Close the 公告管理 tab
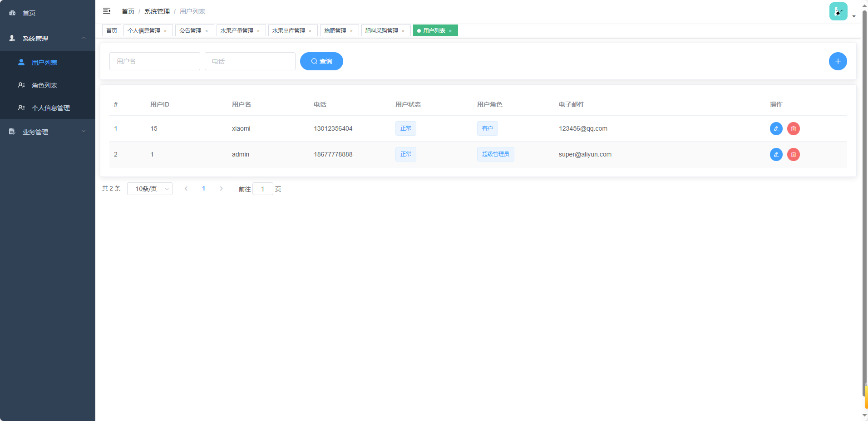 tap(207, 31)
